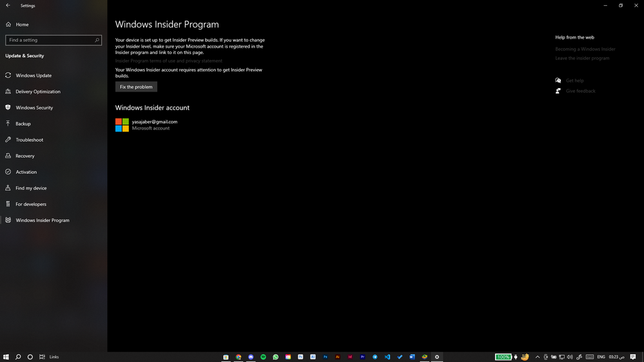
Task: Open Visual Studio Code from taskbar
Action: (x=387, y=357)
